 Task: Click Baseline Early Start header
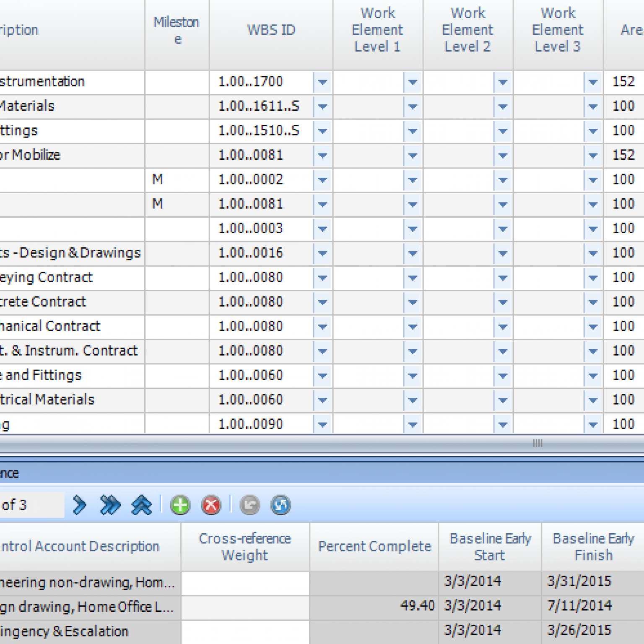click(x=490, y=547)
